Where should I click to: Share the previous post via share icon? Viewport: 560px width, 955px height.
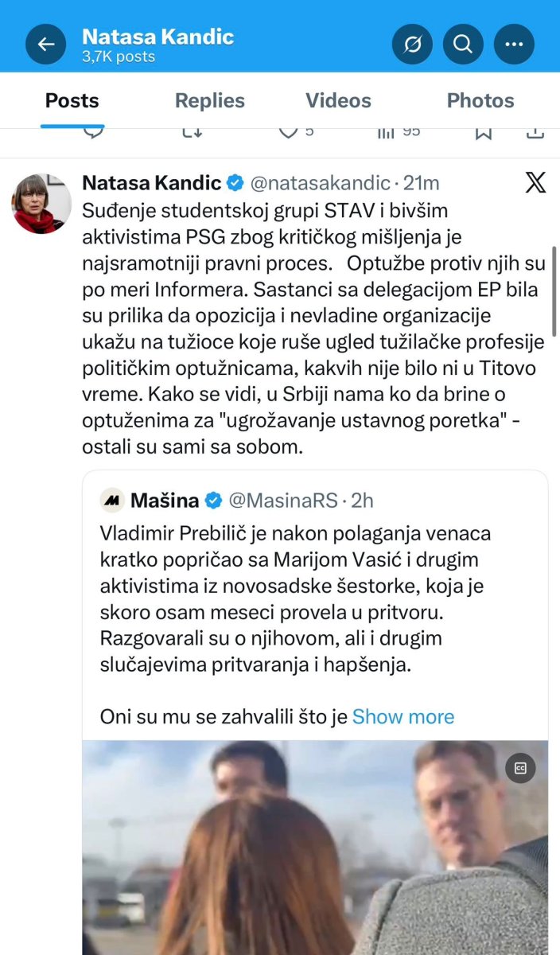535,132
